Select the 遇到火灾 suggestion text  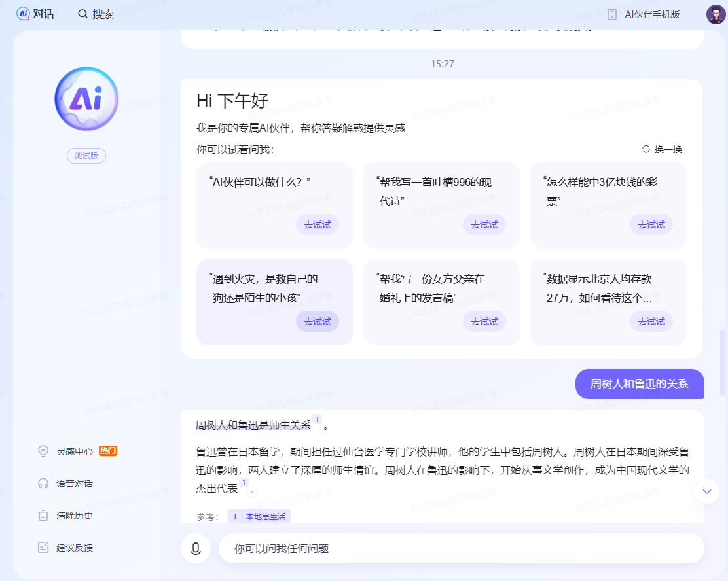pyautogui.click(x=263, y=288)
